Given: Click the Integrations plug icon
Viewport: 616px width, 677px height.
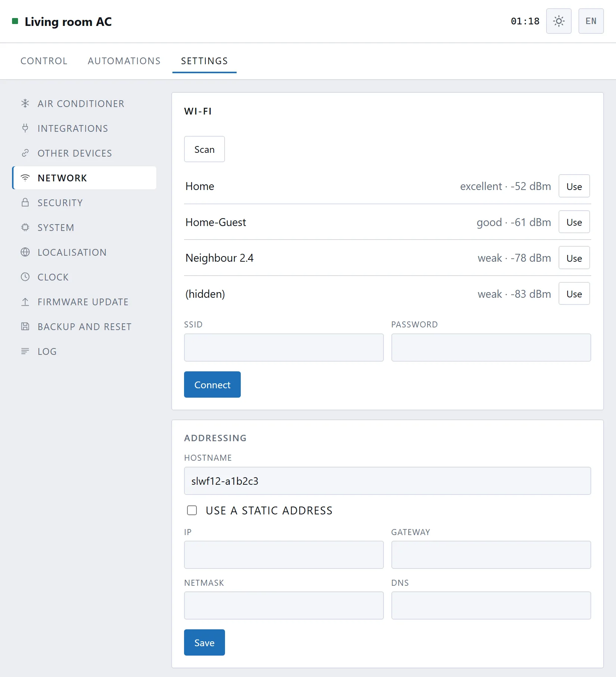Looking at the screenshot, I should pos(25,128).
